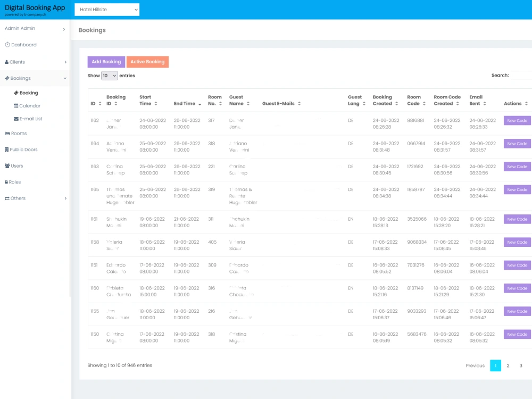Select room code 3525066 cell
This screenshot has height=399, width=532.
(x=417, y=219)
